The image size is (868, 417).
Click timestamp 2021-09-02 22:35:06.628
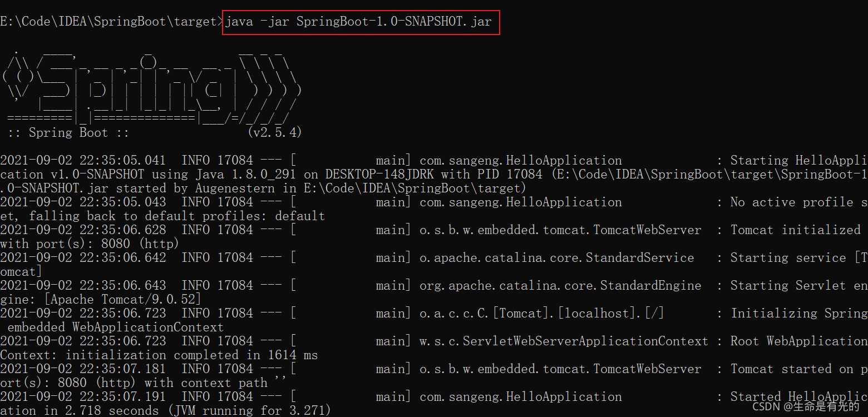[x=83, y=230]
